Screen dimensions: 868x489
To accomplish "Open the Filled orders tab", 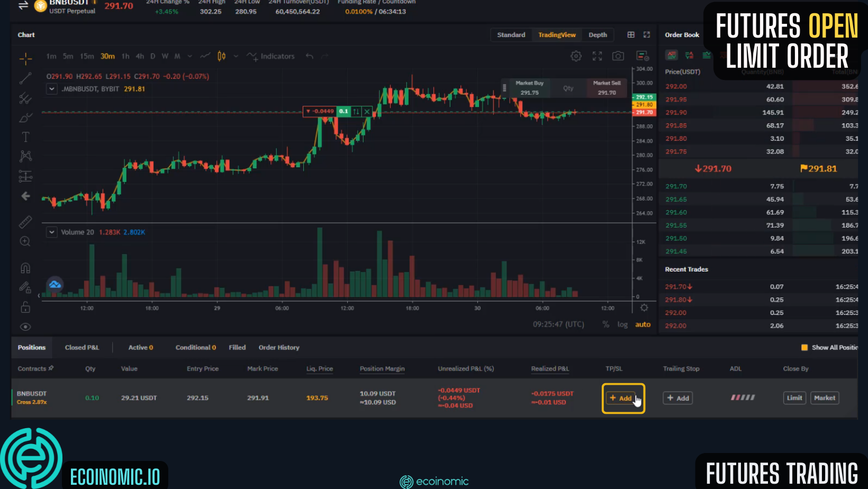I will pyautogui.click(x=237, y=348).
